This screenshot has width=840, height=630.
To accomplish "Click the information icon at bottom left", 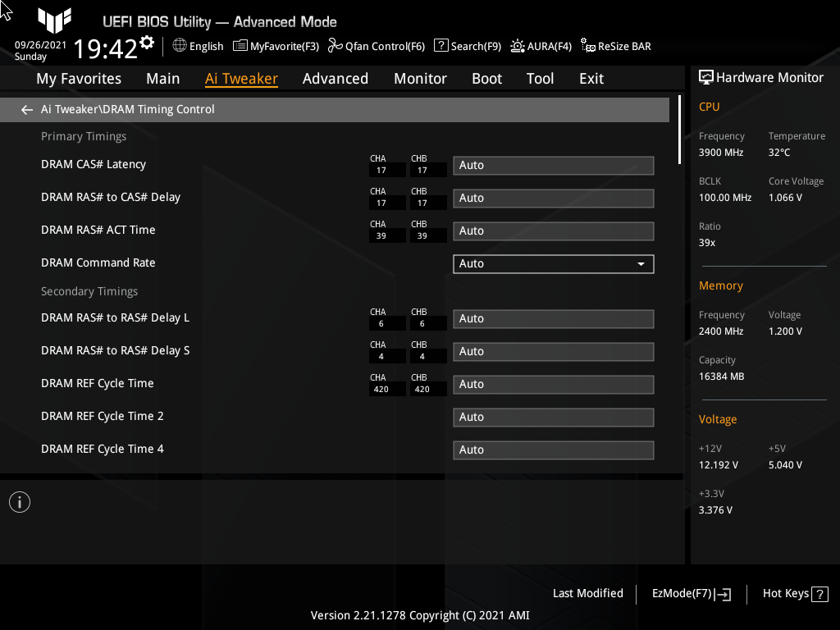I will (19, 501).
